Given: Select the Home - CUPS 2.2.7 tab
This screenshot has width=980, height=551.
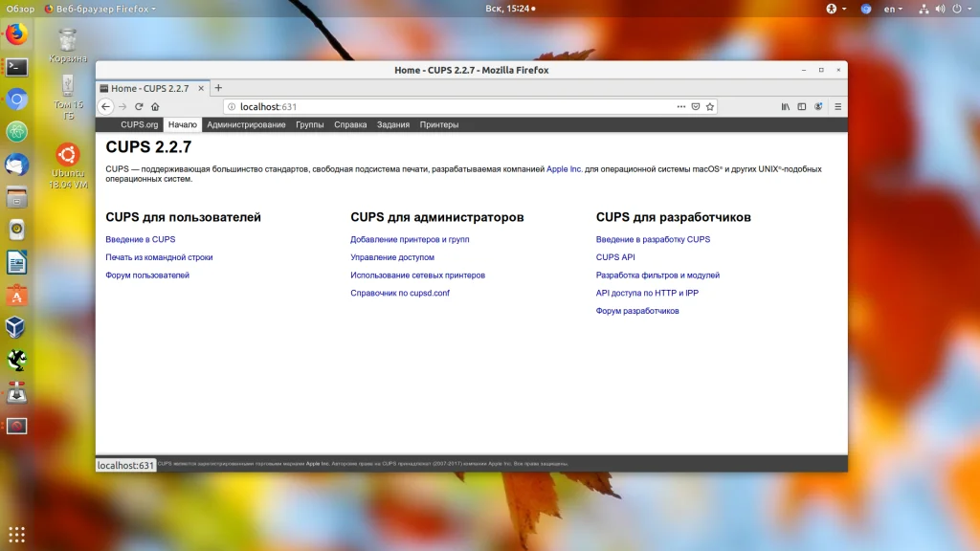Looking at the screenshot, I should 153,88.
